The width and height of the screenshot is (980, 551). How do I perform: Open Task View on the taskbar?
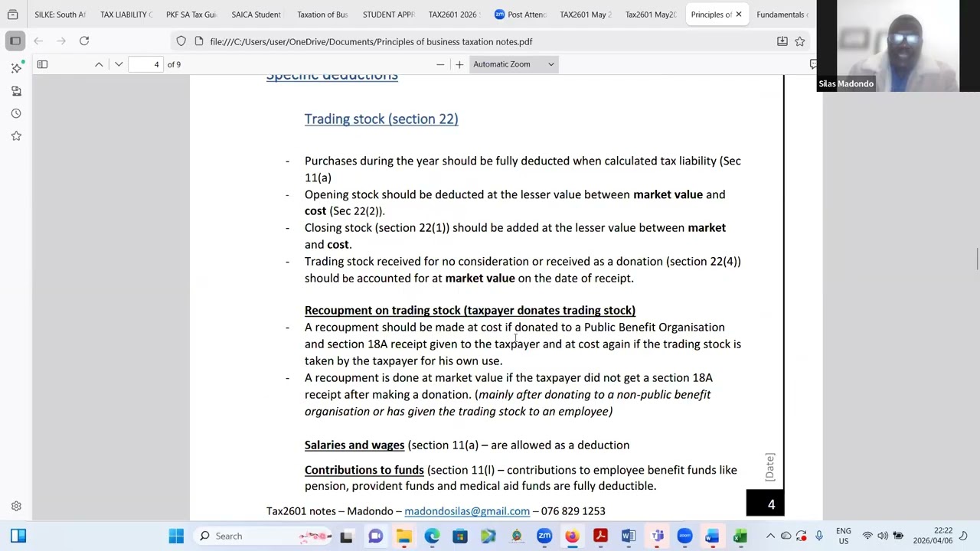click(346, 536)
